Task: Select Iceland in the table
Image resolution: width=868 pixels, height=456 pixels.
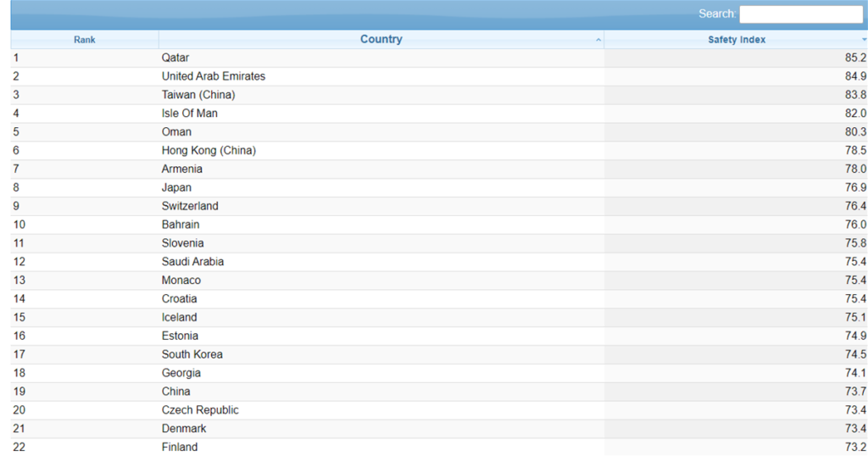Action: (x=180, y=317)
